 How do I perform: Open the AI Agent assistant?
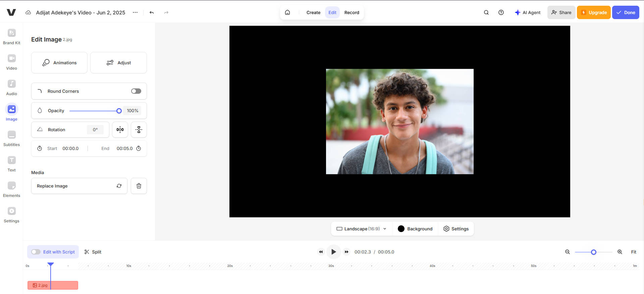(x=528, y=12)
